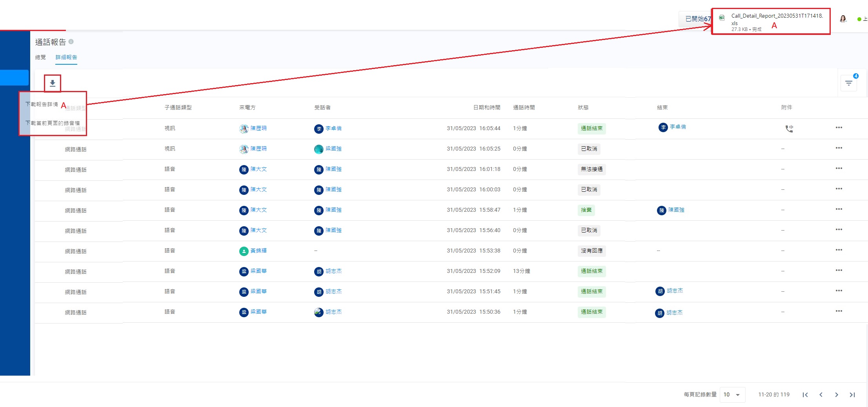Screen dimensions: 868x407
Task: Choose 下載當前頁面的錄音檔 menu option
Action: 53,123
